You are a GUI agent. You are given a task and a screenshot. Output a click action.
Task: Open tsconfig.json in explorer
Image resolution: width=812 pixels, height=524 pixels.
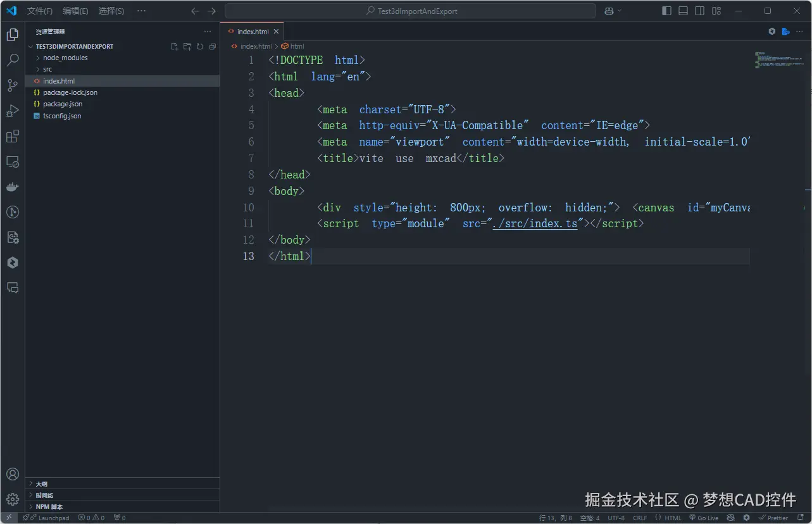(122, 116)
